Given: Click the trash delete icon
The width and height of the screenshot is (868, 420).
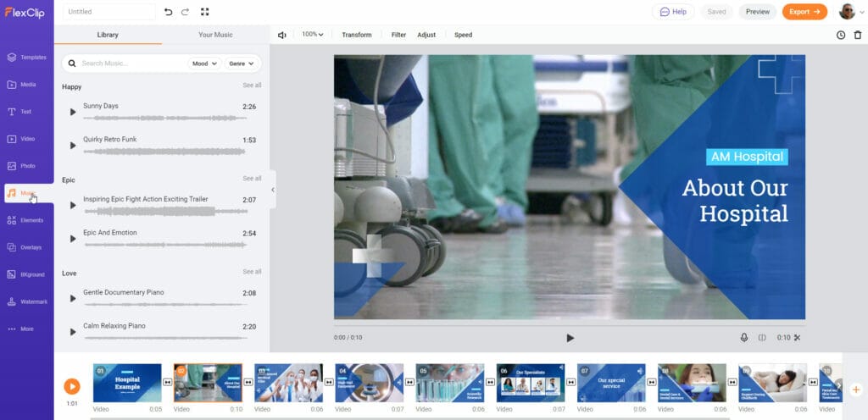Looking at the screenshot, I should pos(858,35).
